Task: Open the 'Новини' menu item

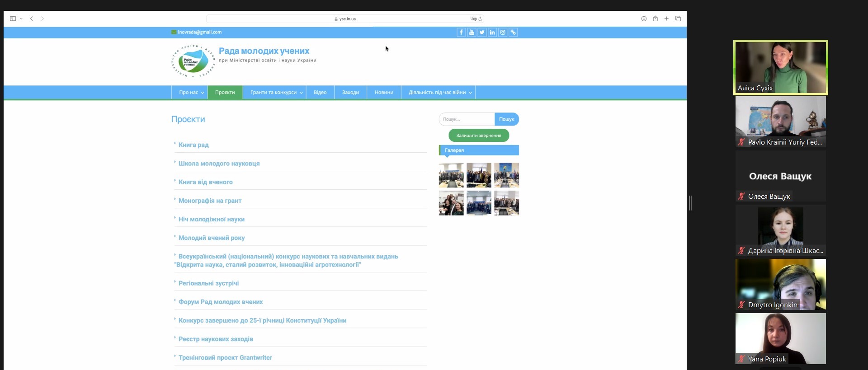Action: [x=384, y=93]
